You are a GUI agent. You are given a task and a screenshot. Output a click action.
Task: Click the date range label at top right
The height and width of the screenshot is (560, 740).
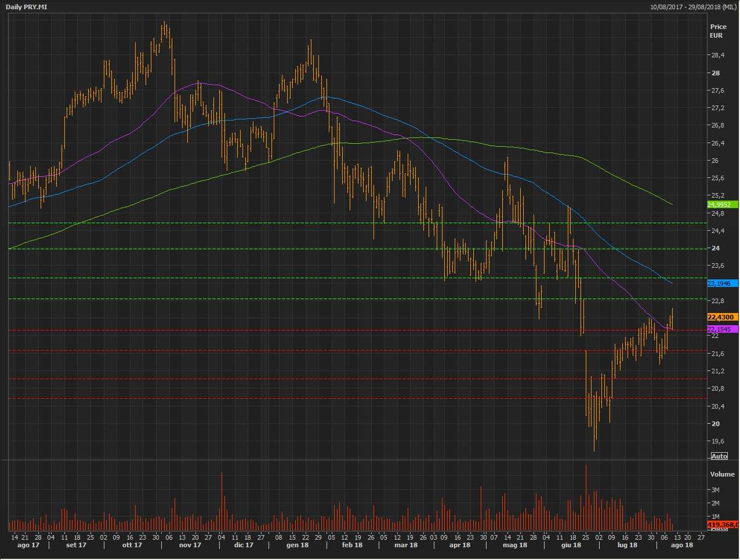pos(692,7)
